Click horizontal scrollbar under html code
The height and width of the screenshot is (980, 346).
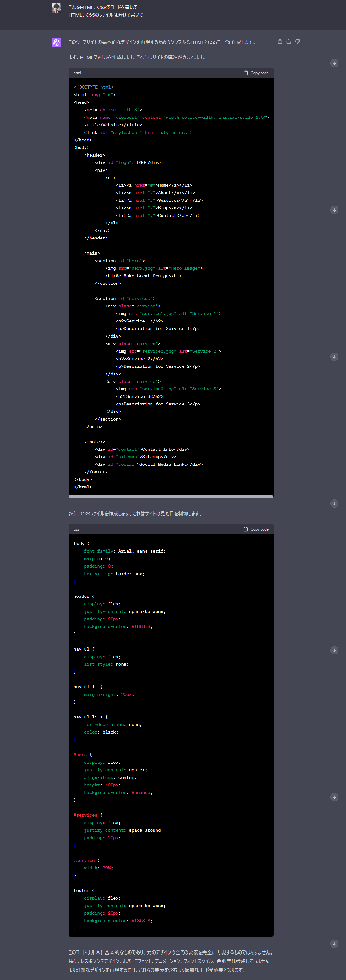[x=171, y=497]
